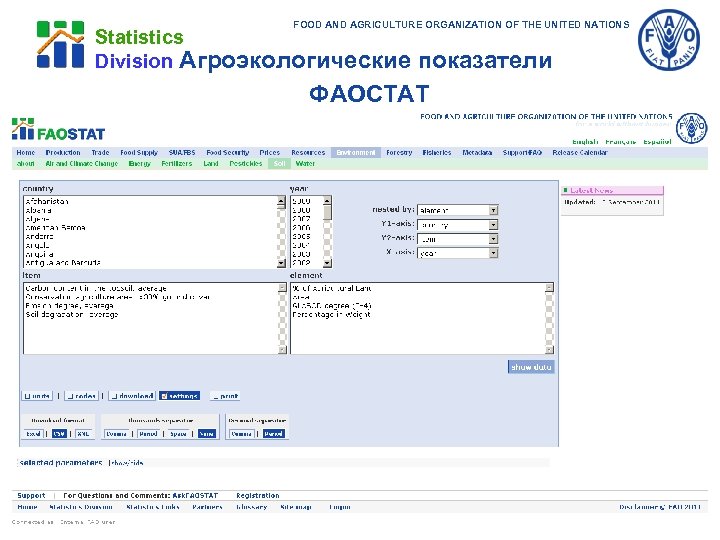
Task: Click the year list scrollbar thumb
Action: [x=327, y=213]
